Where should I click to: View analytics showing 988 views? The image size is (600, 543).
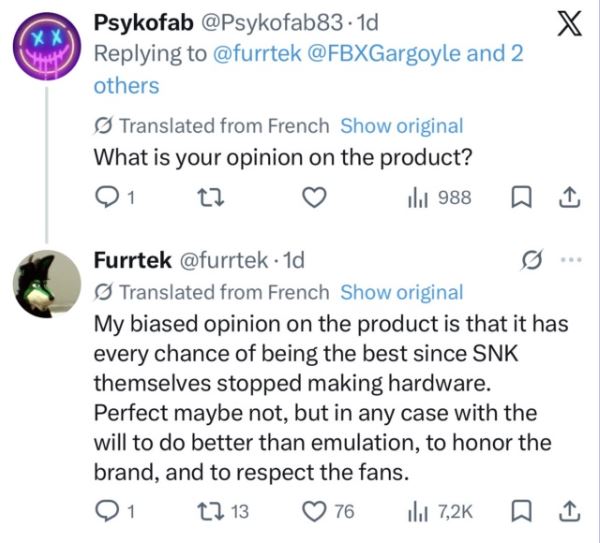tap(440, 198)
